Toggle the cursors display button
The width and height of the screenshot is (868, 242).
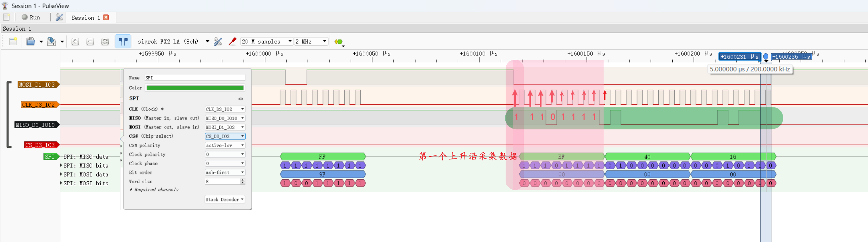tap(123, 42)
